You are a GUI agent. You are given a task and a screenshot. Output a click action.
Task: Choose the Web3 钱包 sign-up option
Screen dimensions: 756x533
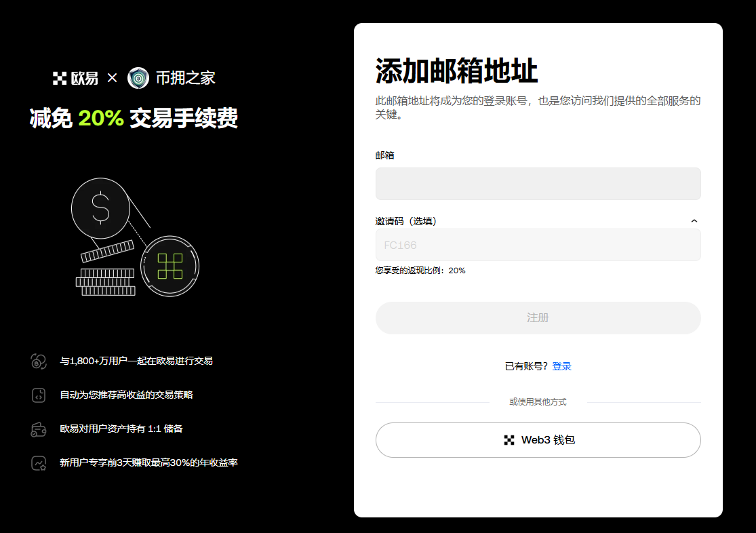tap(538, 440)
